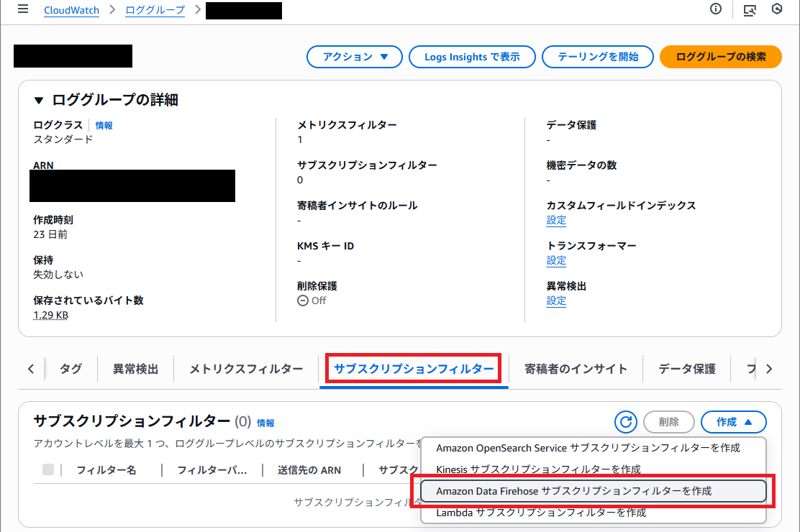The width and height of the screenshot is (800, 532).
Task: Collapse the ロググループの詳細 section
Action: pos(39,101)
